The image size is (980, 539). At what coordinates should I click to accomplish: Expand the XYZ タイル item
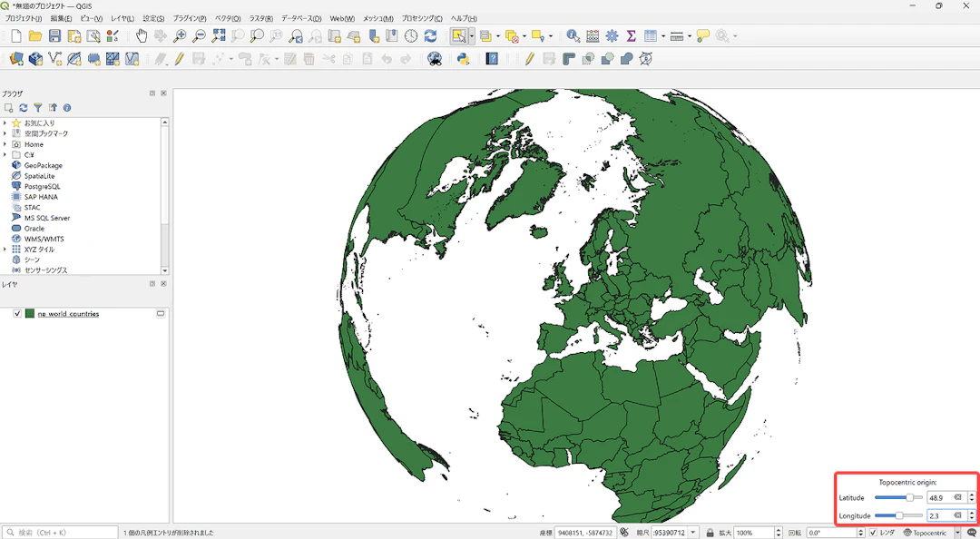tap(5, 249)
